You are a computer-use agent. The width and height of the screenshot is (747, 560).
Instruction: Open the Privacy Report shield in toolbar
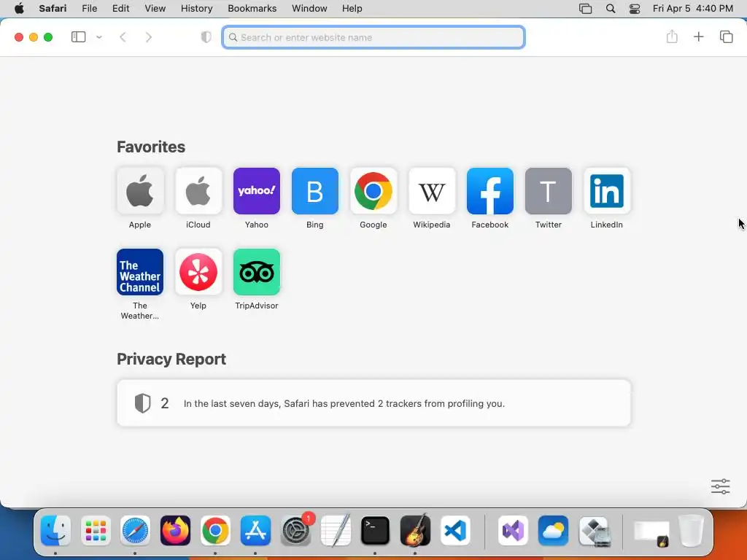pyautogui.click(x=206, y=37)
